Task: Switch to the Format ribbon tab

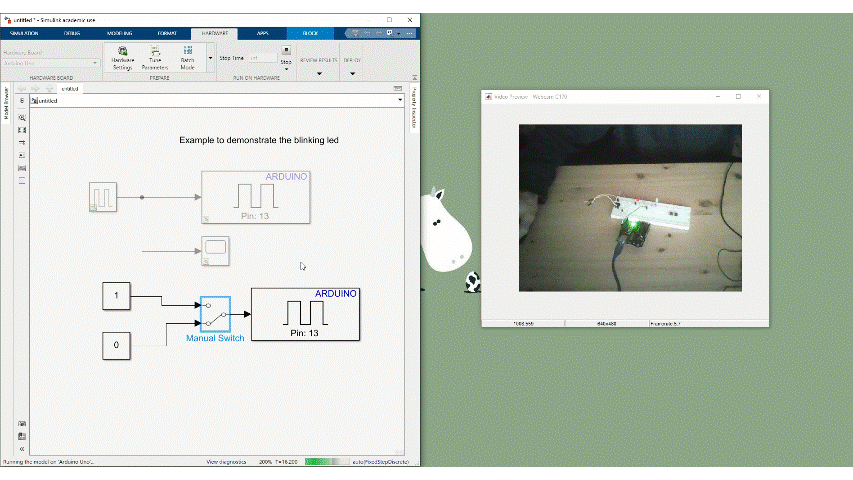Action: pos(167,33)
